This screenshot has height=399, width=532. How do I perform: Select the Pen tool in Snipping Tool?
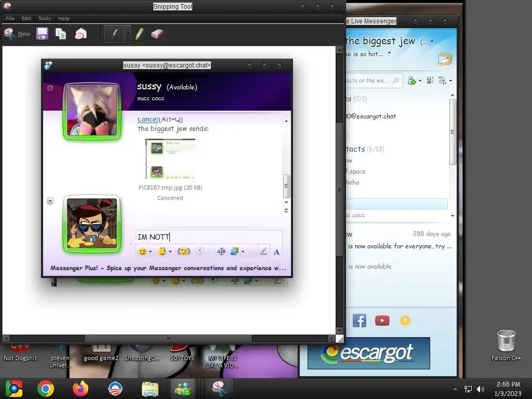(114, 34)
